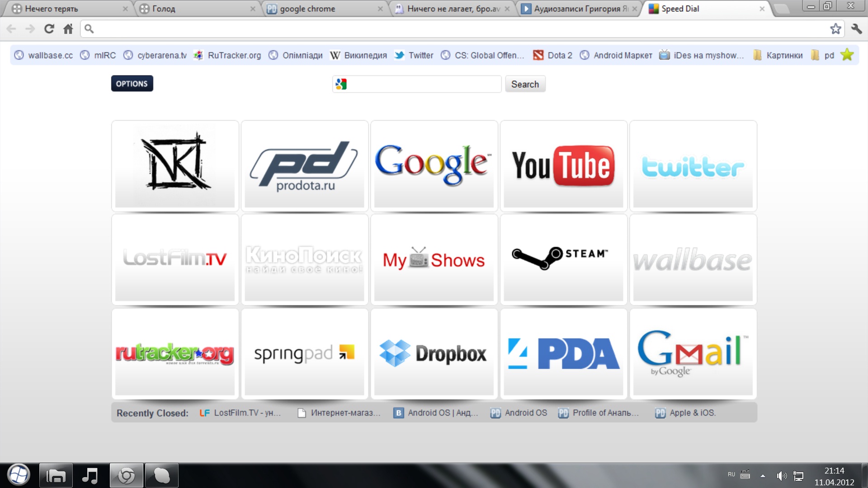Open the Chrome wrench menu
868x488 pixels.
(857, 29)
